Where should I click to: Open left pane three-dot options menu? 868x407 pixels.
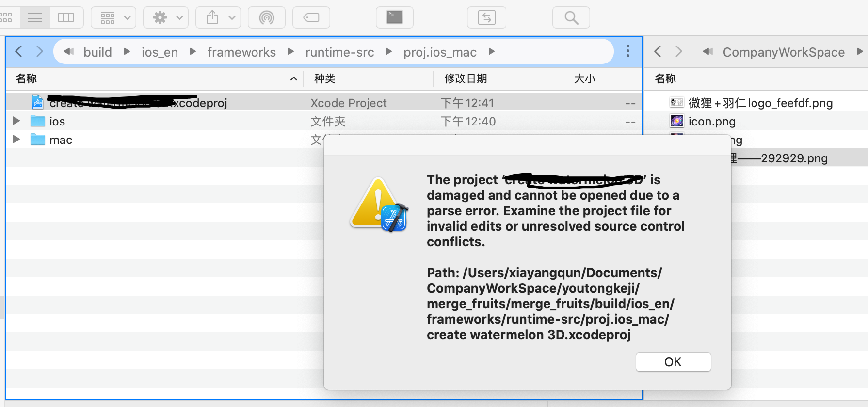click(x=627, y=51)
